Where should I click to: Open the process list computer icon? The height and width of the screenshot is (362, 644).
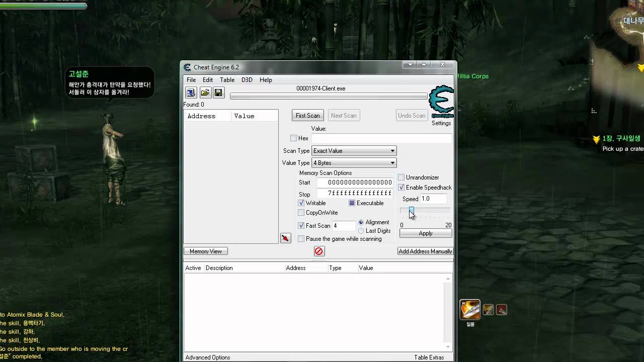pyautogui.click(x=191, y=93)
